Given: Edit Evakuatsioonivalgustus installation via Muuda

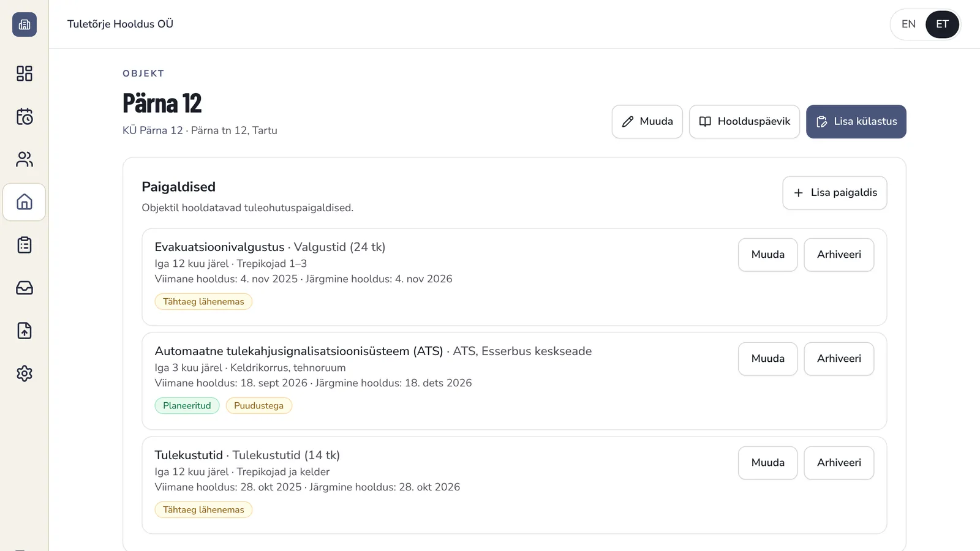Looking at the screenshot, I should click(768, 255).
